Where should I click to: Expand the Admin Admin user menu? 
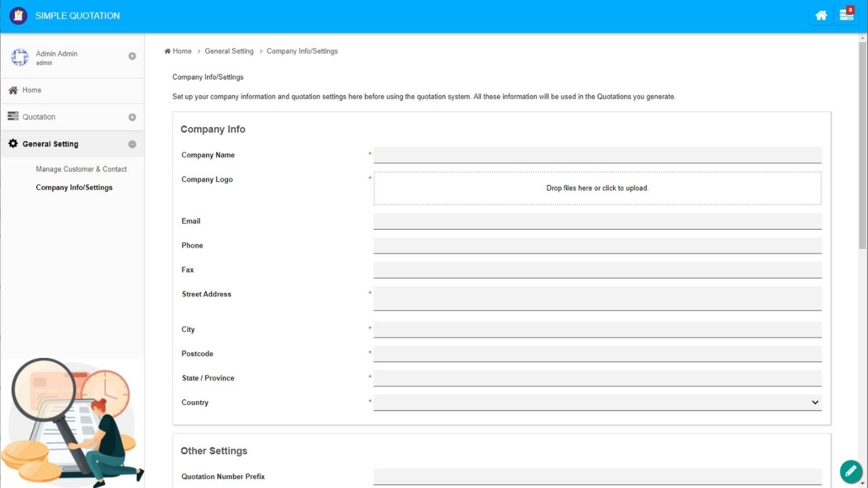tap(132, 56)
